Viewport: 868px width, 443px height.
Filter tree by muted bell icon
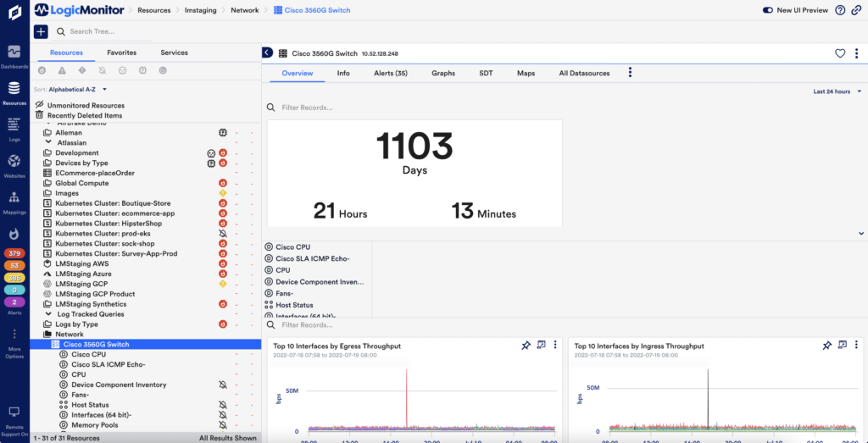point(103,71)
